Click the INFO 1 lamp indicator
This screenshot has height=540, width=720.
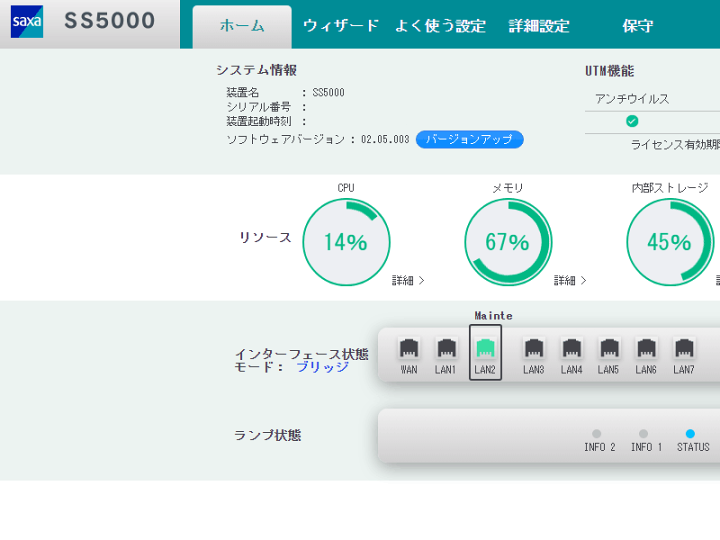pos(643,433)
